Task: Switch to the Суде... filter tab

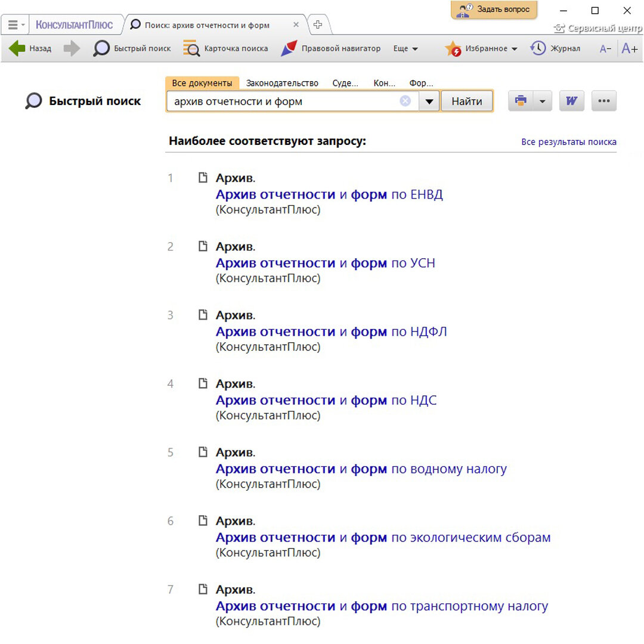Action: point(345,83)
